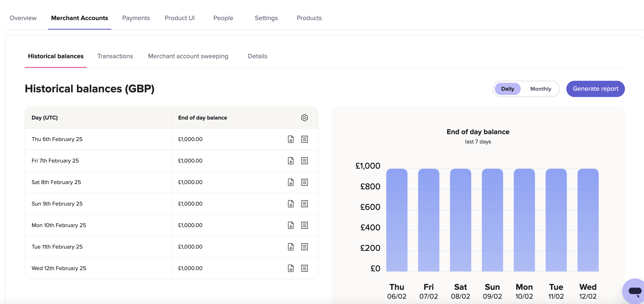Download balance report for Sat 8th February

(291, 182)
